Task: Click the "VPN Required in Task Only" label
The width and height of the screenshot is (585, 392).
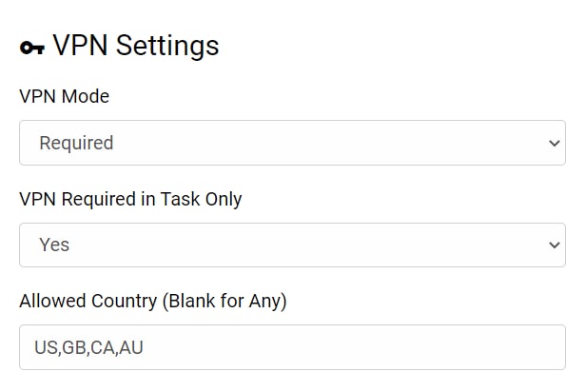Action: coord(130,199)
